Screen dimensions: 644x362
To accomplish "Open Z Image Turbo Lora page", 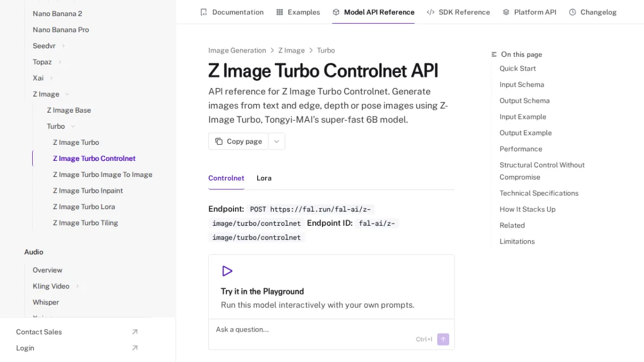I will 84,206.
